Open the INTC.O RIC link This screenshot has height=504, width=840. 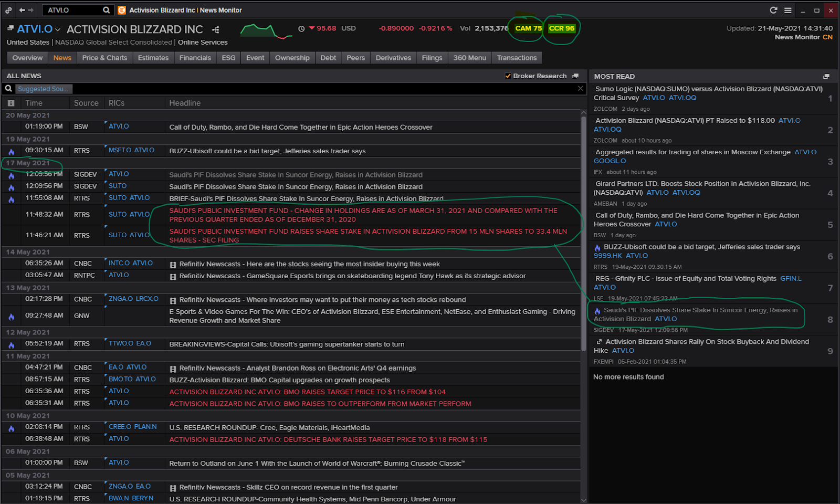tap(119, 263)
